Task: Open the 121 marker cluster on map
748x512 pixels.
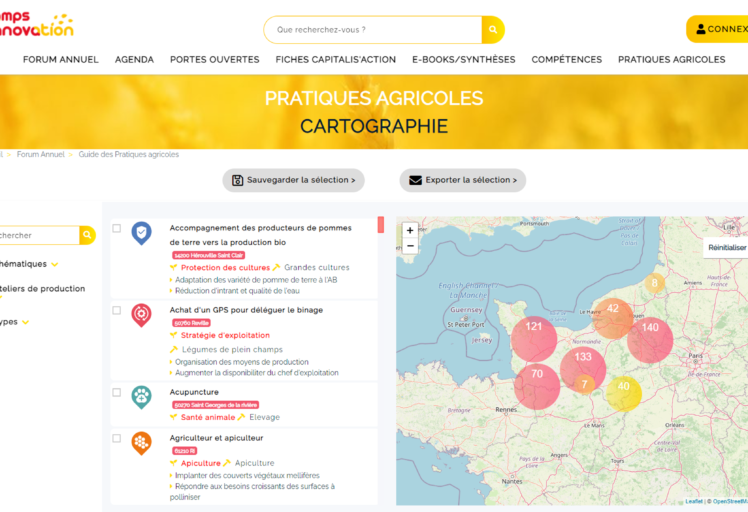Action: click(534, 327)
